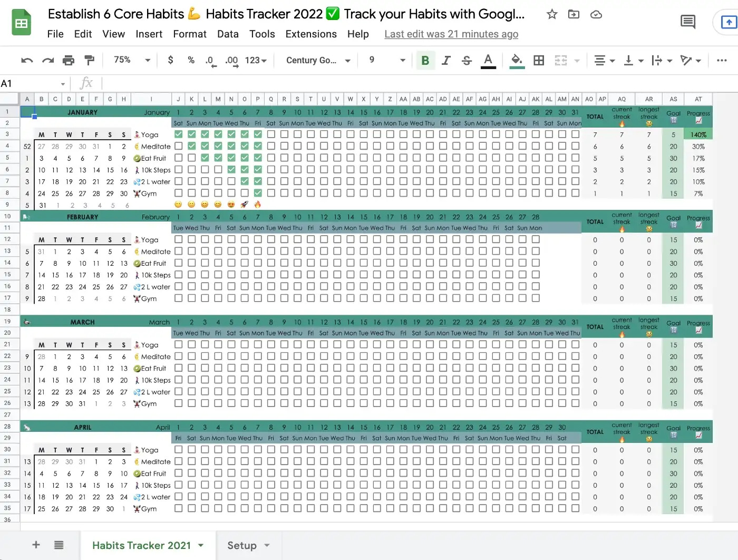Open the Insert menu
738x560 pixels.
[149, 34]
